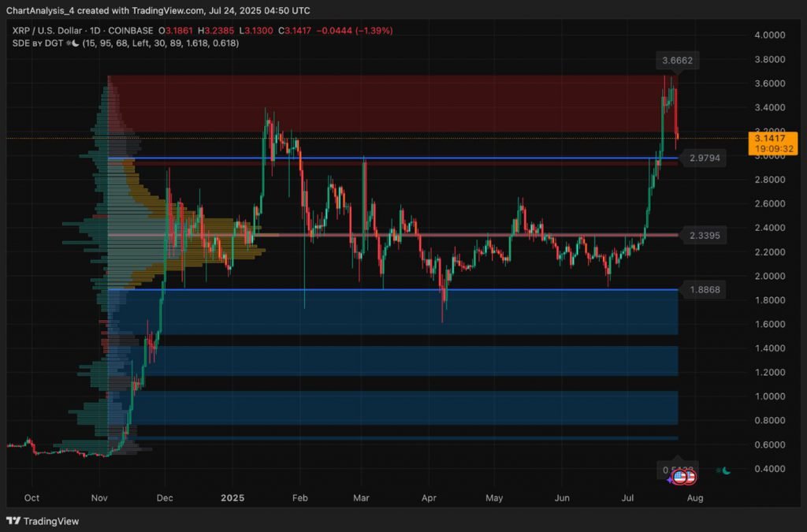Viewport: 807px width, 532px height.
Task: Click the moon symbol in the SDE legend title
Action: [x=73, y=45]
